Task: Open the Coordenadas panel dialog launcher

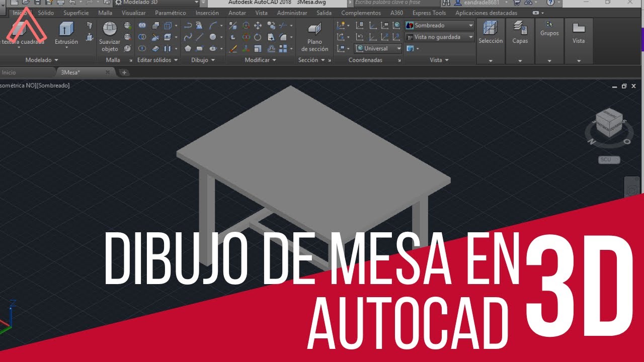Action: coord(399,60)
